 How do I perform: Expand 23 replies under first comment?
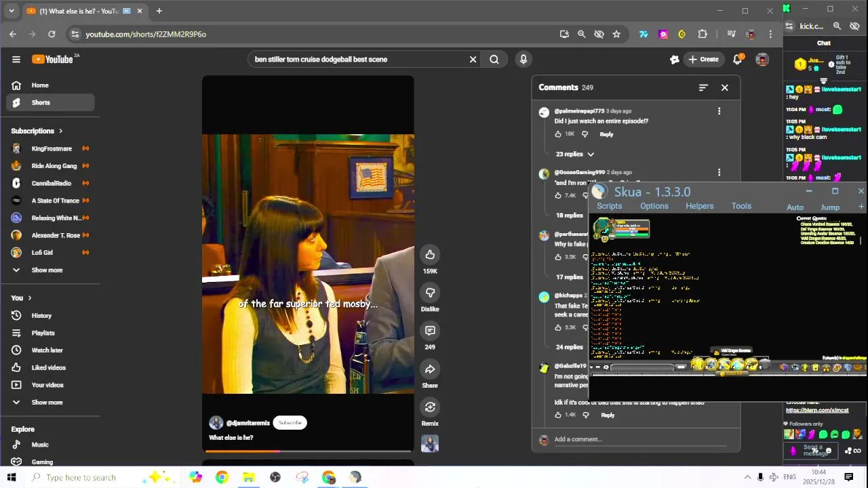(x=575, y=155)
